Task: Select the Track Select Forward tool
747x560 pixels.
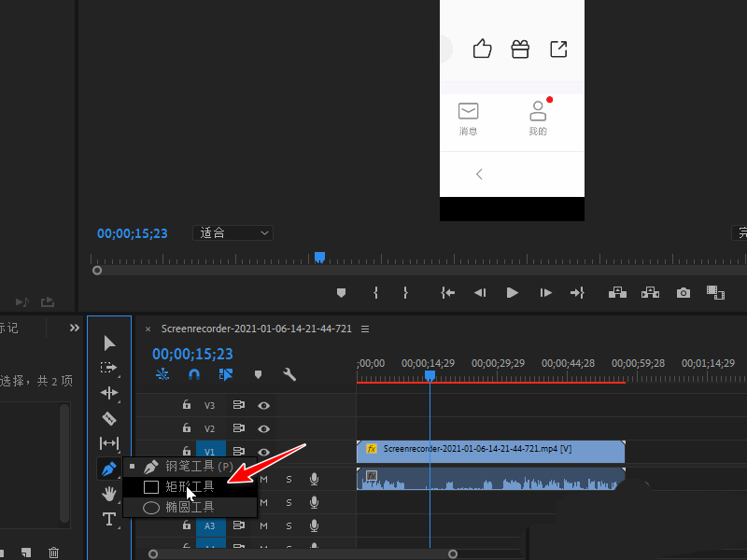Action: (x=109, y=368)
